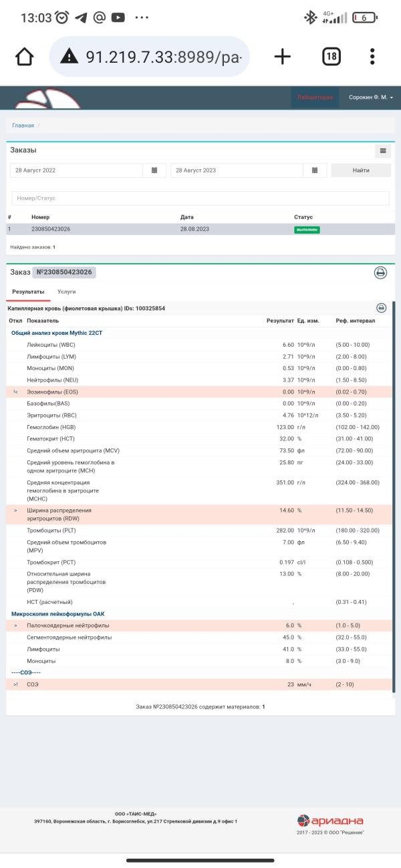Click Микроскопия лейкоформулы ОАК heading
This screenshot has width=401, height=868.
[58, 614]
